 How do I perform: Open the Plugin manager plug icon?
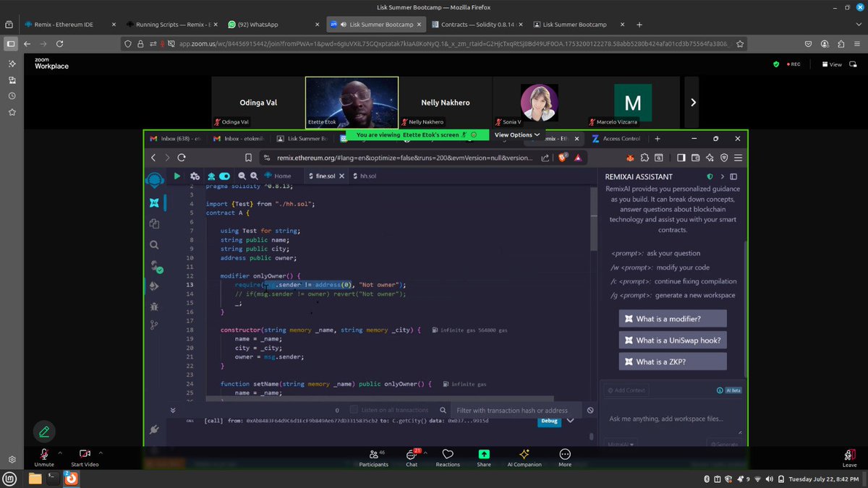pos(154,429)
